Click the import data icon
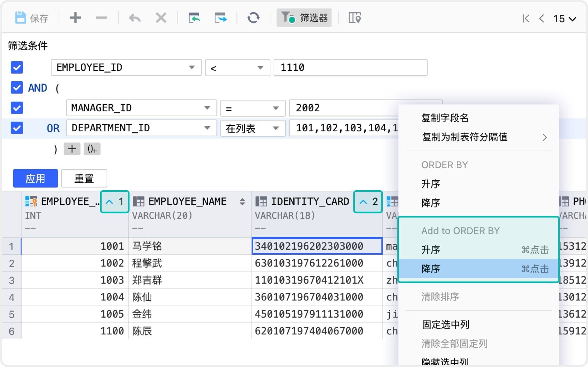Image resolution: width=588 pixels, height=367 pixels. point(194,18)
